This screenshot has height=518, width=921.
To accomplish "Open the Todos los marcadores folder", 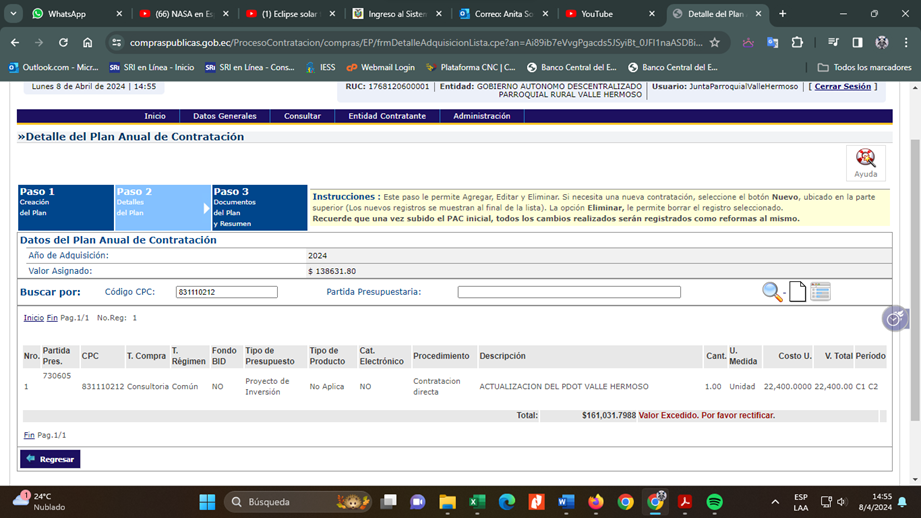I will [864, 67].
